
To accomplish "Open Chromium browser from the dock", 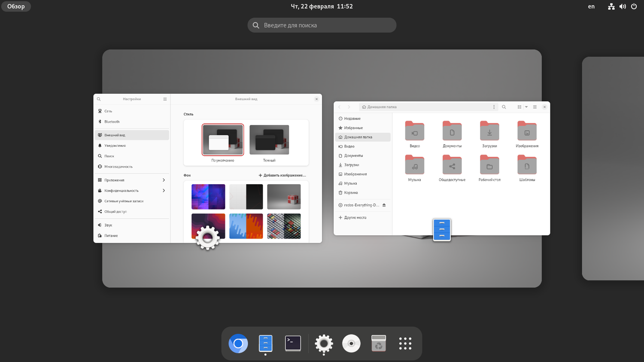I will click(x=238, y=344).
